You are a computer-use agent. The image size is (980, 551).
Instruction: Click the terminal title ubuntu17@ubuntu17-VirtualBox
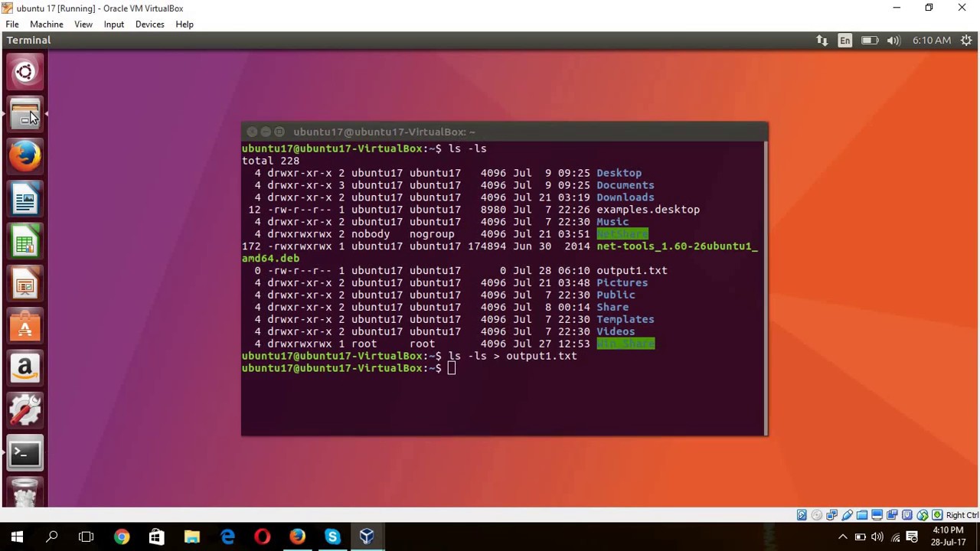tap(384, 132)
